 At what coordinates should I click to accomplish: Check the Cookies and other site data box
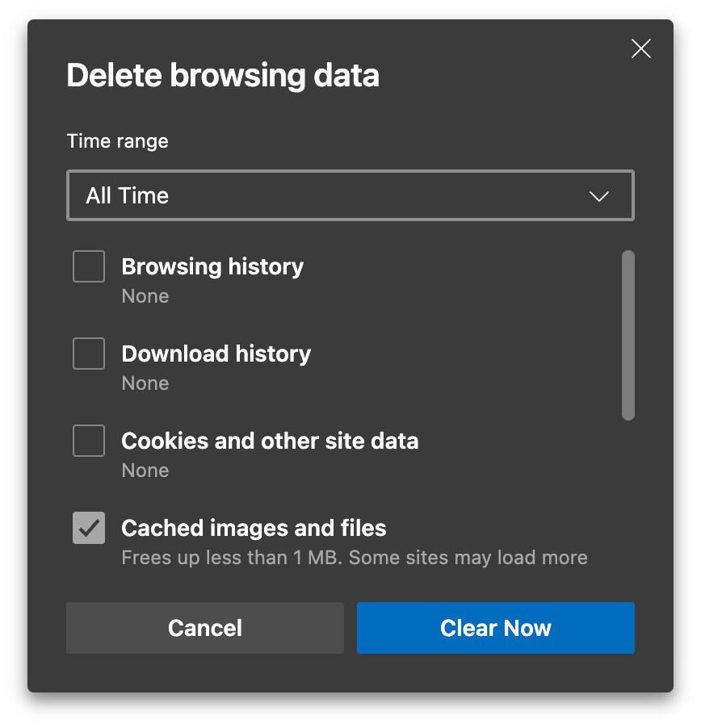click(x=89, y=441)
